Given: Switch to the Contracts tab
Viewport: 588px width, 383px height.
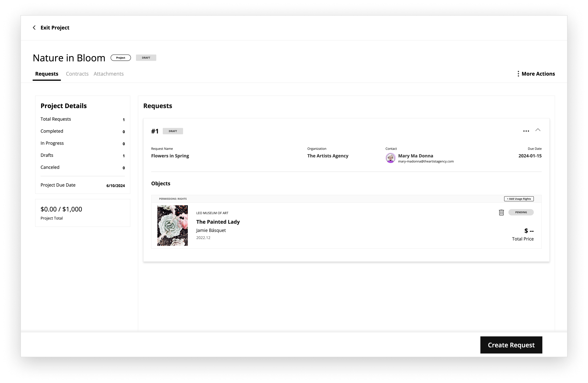Looking at the screenshot, I should [x=77, y=74].
